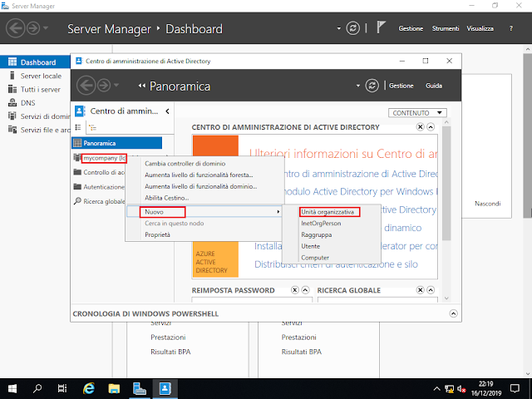This screenshot has height=399, width=532.
Task: Choose Abilita Cestino option
Action: click(166, 198)
